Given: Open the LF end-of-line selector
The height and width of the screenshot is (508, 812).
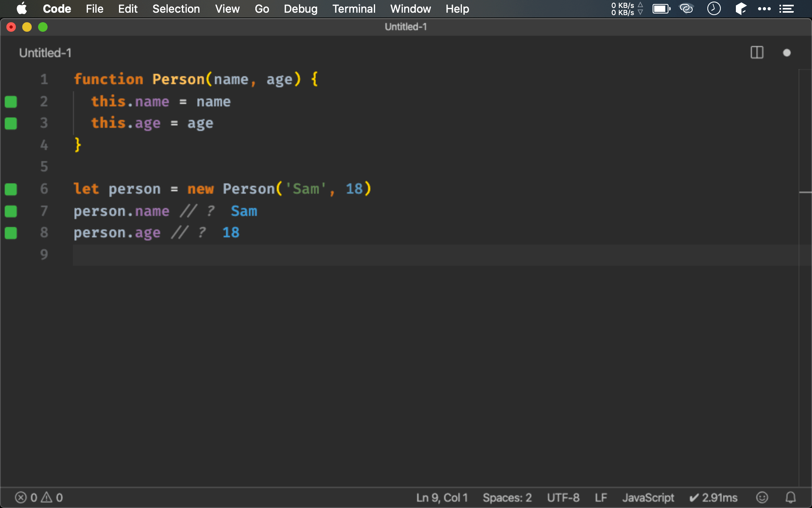Looking at the screenshot, I should (601, 497).
